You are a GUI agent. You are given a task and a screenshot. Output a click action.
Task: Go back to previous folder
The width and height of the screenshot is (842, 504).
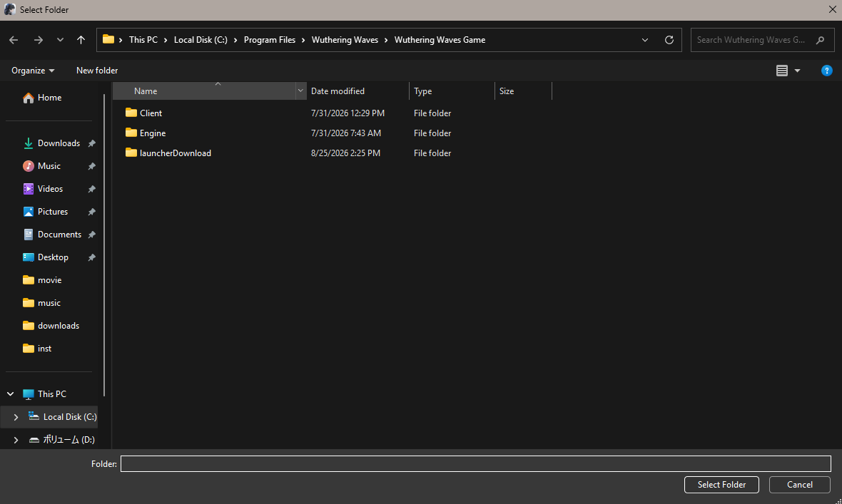coord(14,40)
